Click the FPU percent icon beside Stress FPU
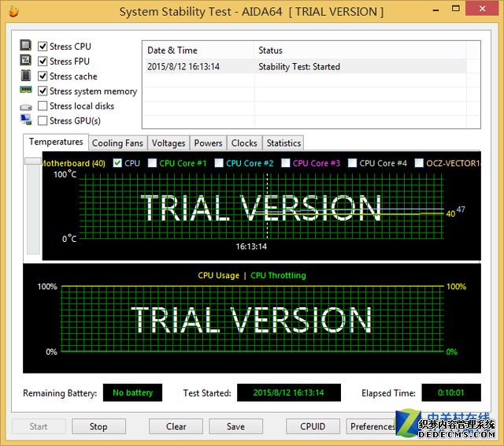This screenshot has width=504, height=446. [26, 60]
